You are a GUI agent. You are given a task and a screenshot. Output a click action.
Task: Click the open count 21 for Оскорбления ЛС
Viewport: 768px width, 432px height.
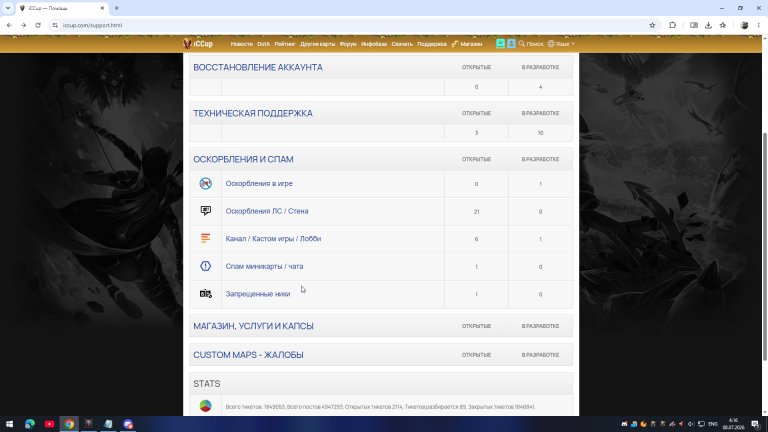tap(476, 212)
